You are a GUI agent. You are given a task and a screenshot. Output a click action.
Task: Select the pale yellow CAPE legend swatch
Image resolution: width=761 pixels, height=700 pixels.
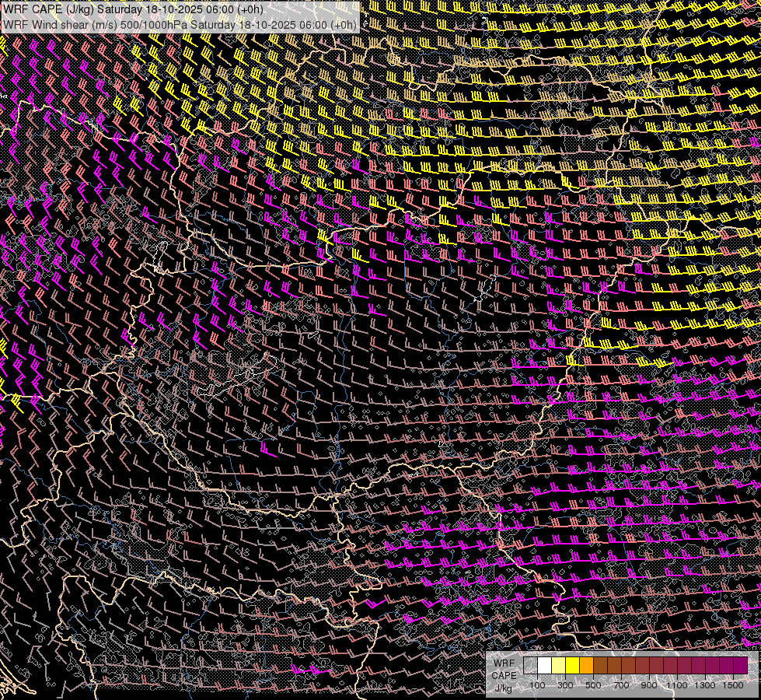click(559, 666)
